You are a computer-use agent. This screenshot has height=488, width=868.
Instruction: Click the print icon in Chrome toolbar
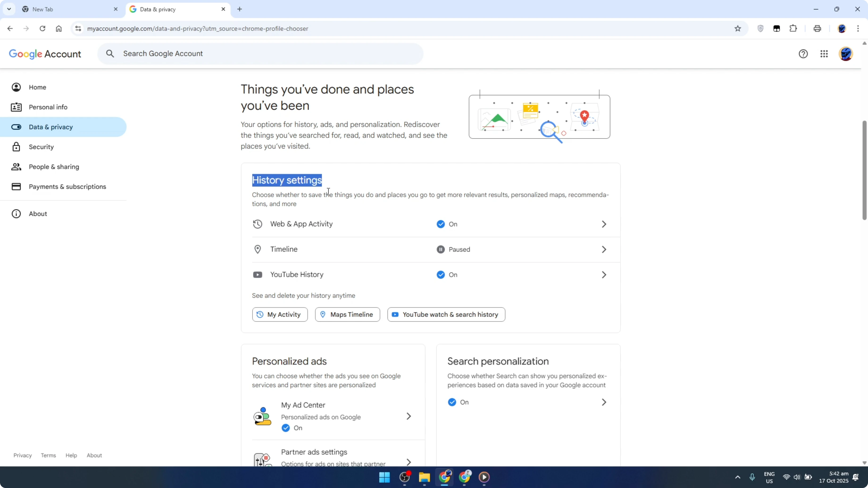818,29
